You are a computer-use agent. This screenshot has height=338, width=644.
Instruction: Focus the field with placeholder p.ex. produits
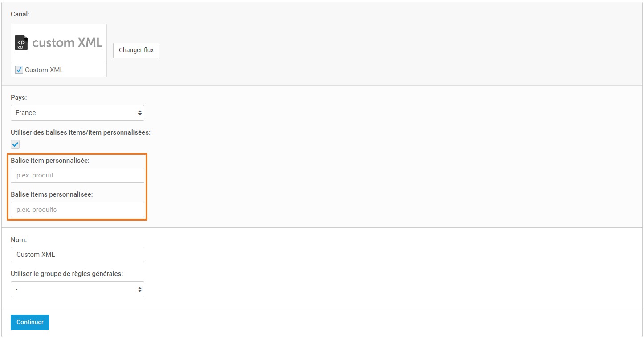pos(77,210)
